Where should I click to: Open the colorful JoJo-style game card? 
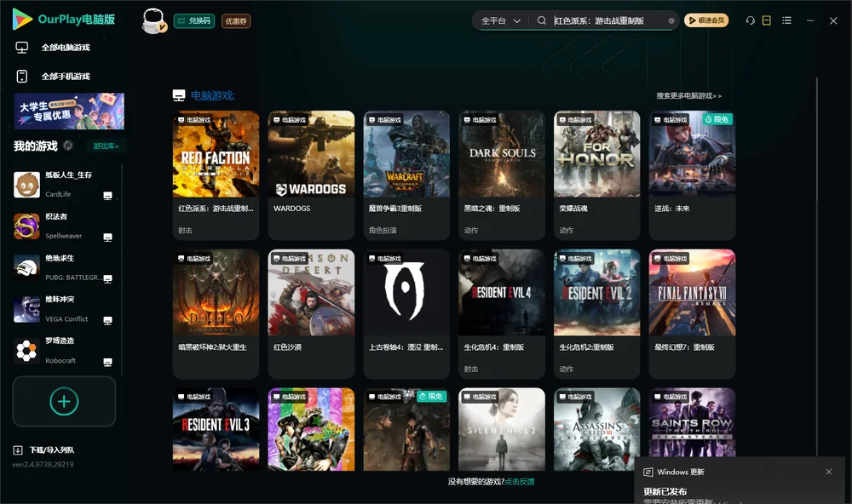[x=311, y=429]
